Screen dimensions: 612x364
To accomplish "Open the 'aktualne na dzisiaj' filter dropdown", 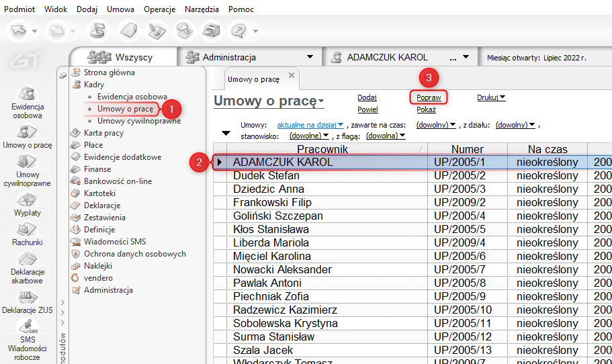I will [310, 125].
